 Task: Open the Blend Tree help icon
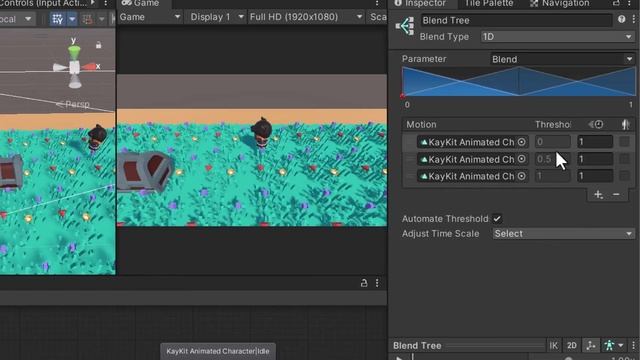621,19
